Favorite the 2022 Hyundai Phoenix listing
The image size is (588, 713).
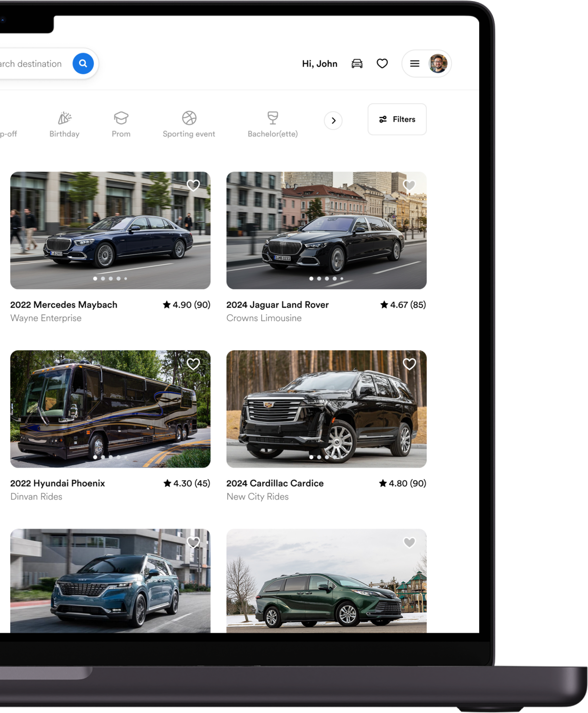coord(193,364)
